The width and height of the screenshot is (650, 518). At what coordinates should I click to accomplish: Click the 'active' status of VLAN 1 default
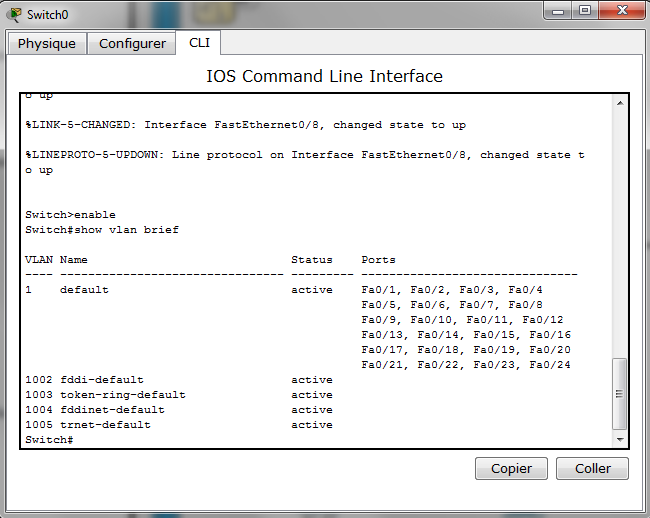click(312, 290)
